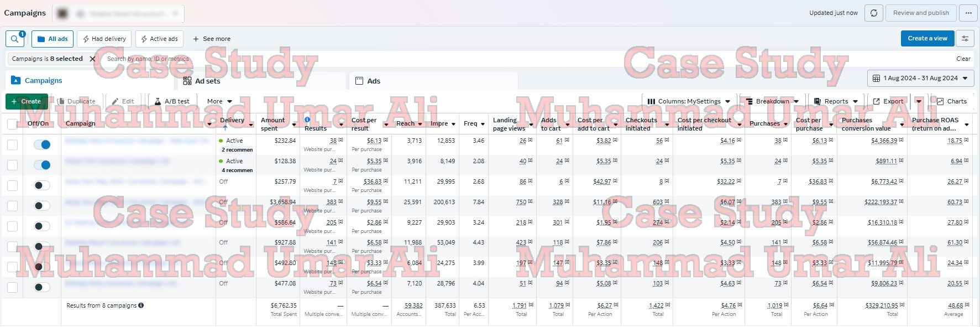Enable the third campaign's off toggle
The height and width of the screenshot is (327, 980).
[x=42, y=185]
